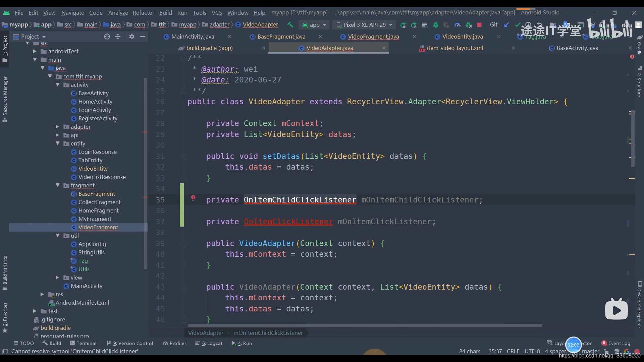Viewport: 644px width, 362px height.
Task: Click the floating video player button
Action: coord(616,309)
